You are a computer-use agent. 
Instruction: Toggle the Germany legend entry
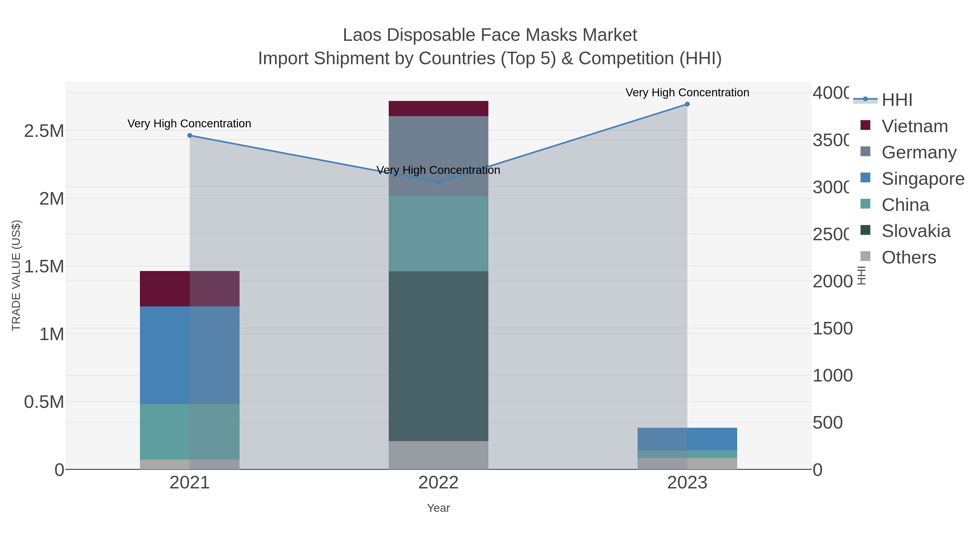(x=908, y=152)
